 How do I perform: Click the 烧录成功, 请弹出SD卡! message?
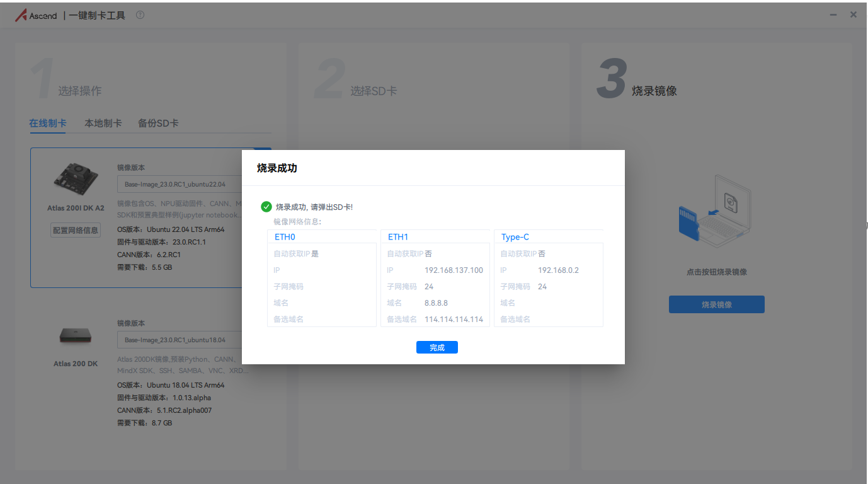[x=314, y=207]
